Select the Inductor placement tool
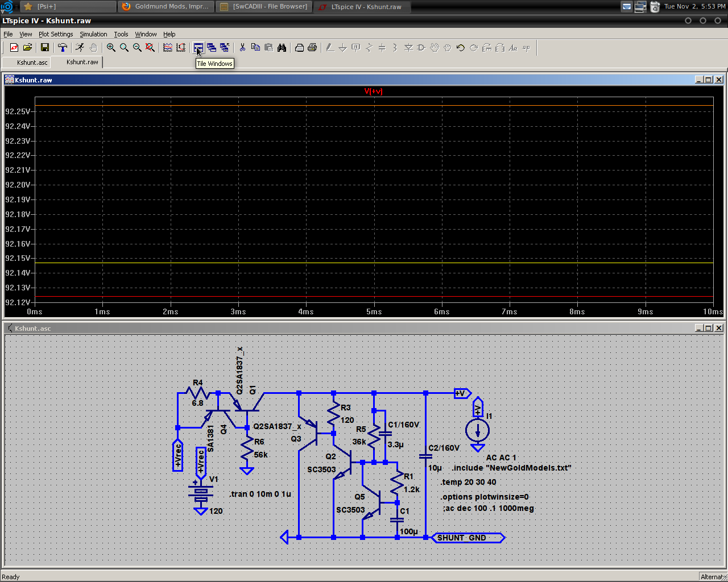728x582 pixels. 395,48
